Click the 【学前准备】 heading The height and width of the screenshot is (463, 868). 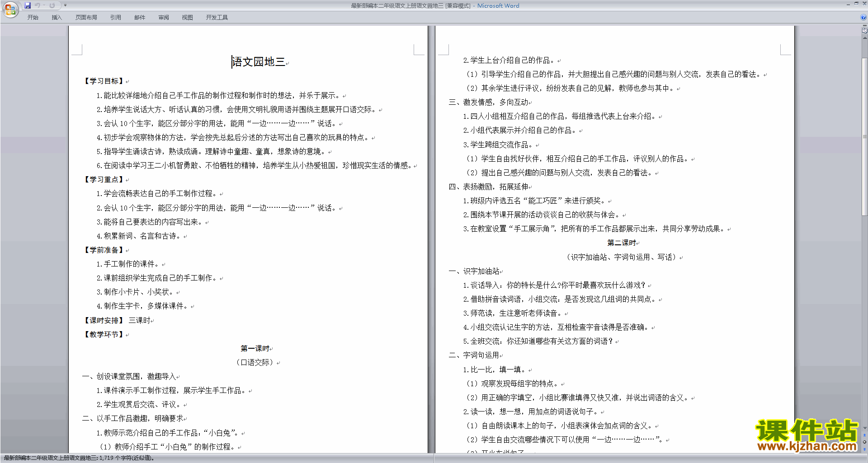coord(104,250)
